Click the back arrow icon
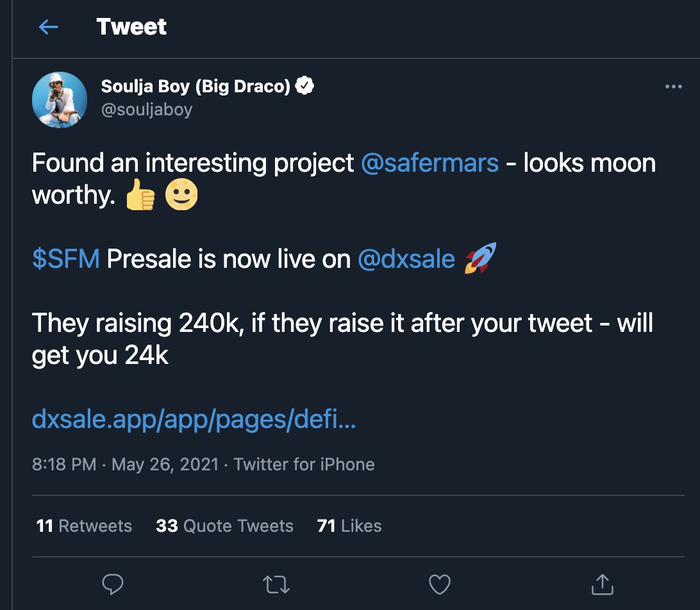 click(x=49, y=27)
